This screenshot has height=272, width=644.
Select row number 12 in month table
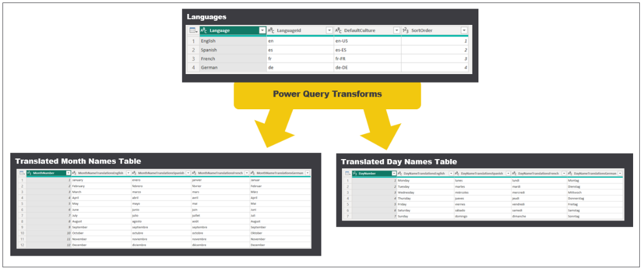pyautogui.click(x=22, y=245)
